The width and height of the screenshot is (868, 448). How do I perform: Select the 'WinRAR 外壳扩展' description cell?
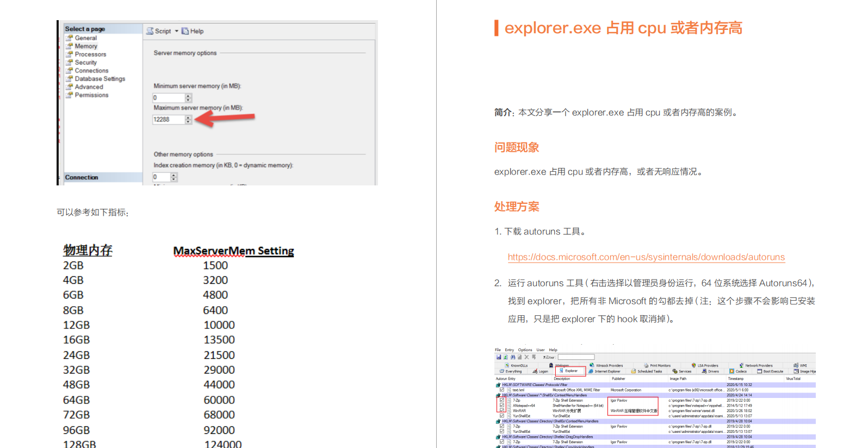coord(567,410)
